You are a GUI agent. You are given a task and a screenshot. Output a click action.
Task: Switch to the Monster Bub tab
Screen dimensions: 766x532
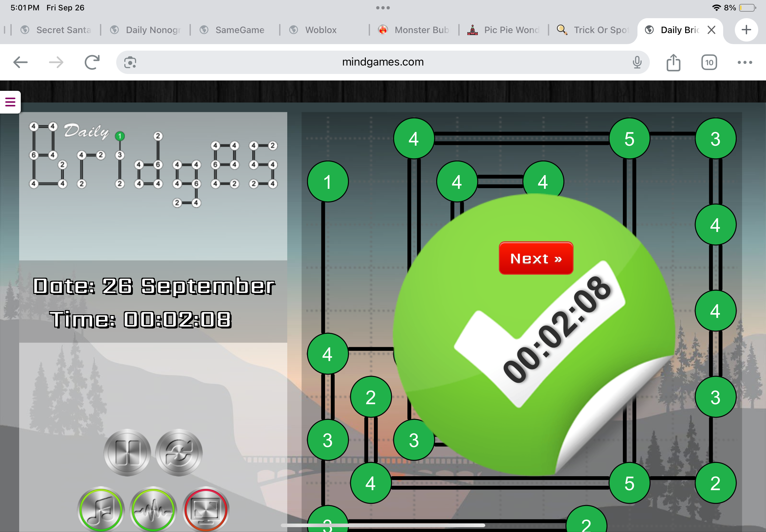(x=421, y=30)
